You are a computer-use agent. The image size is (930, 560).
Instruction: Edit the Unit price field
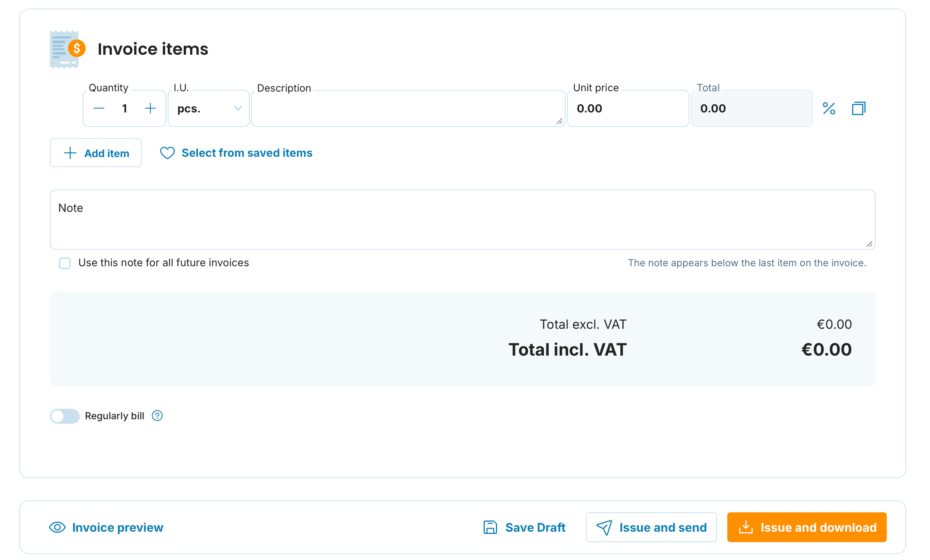pos(628,109)
